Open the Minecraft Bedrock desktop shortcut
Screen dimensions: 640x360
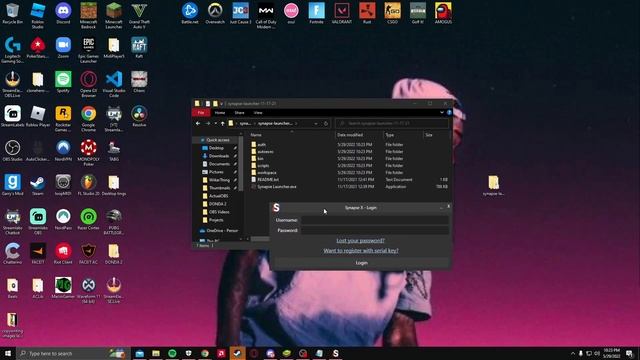click(88, 16)
